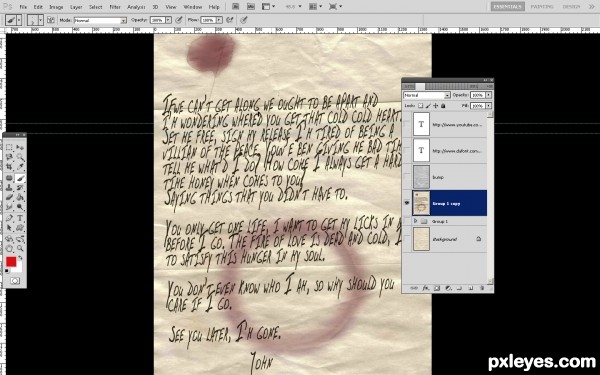600x375 pixels.
Task: Expand the Group 1 folder
Action: tap(415, 221)
